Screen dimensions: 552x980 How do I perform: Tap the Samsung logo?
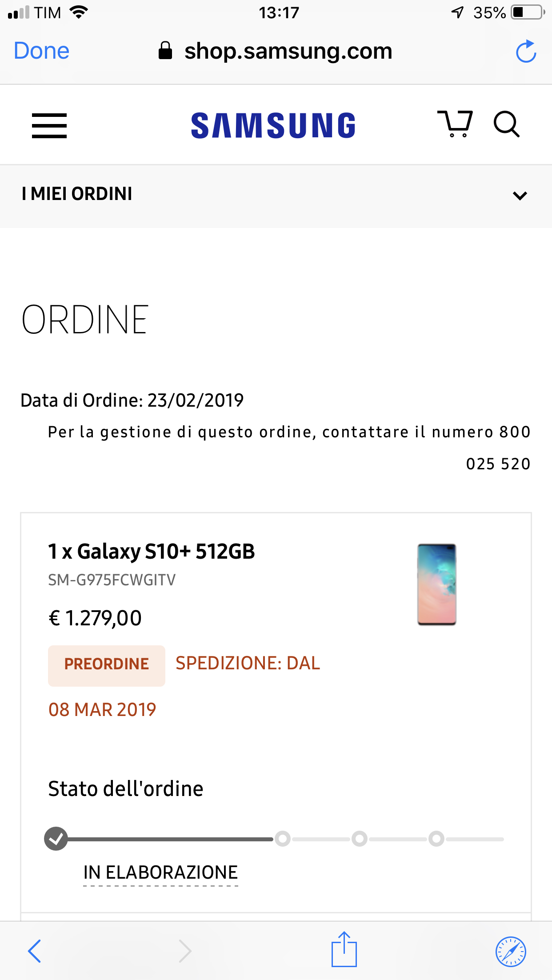tap(273, 125)
